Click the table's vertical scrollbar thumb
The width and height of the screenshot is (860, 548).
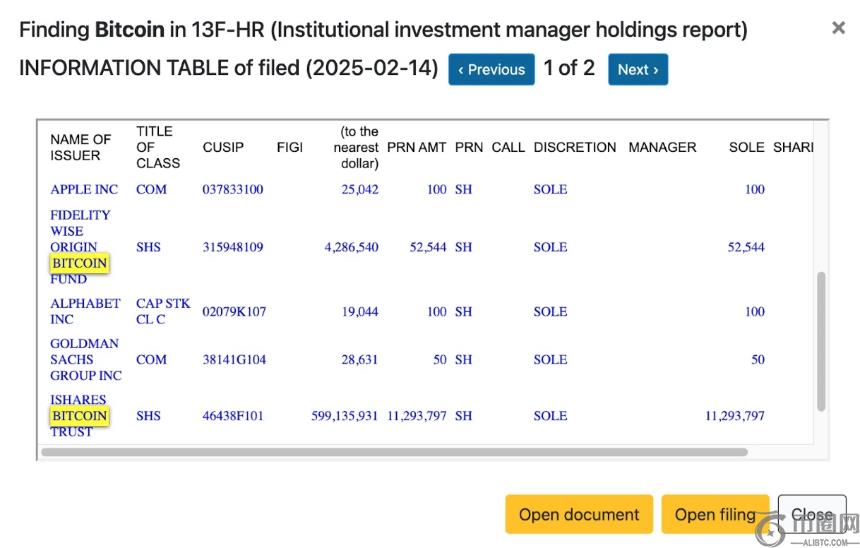click(821, 340)
